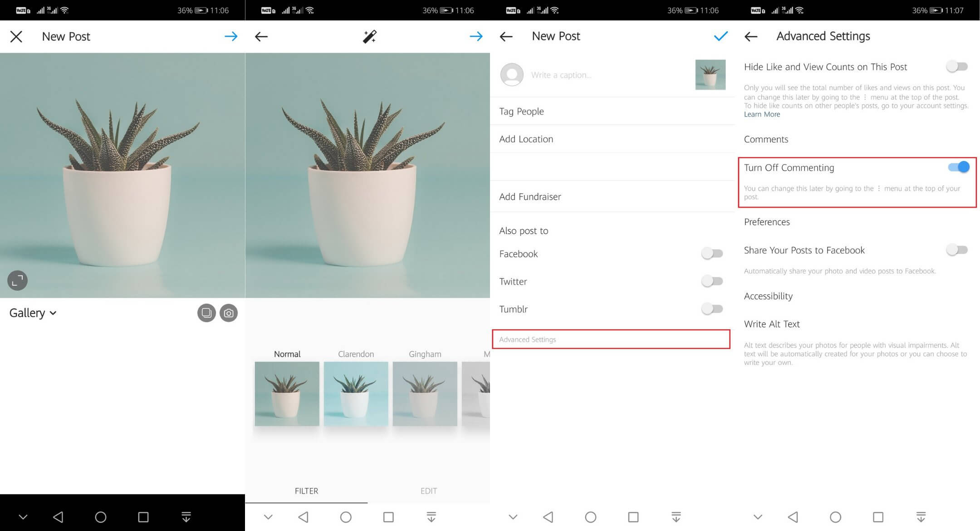Viewport: 980px width, 531px height.
Task: Tap Android recents button on Advanced Settings screen
Action: [878, 517]
